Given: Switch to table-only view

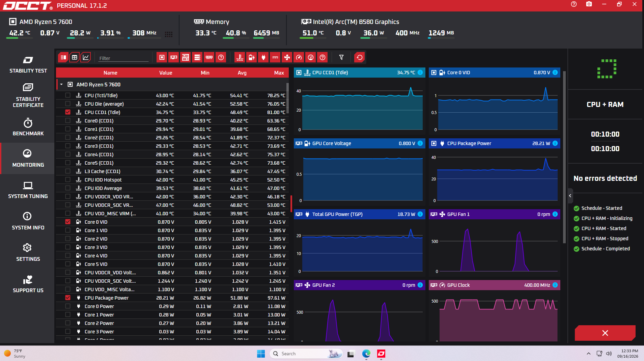Looking at the screenshot, I should tap(75, 57).
